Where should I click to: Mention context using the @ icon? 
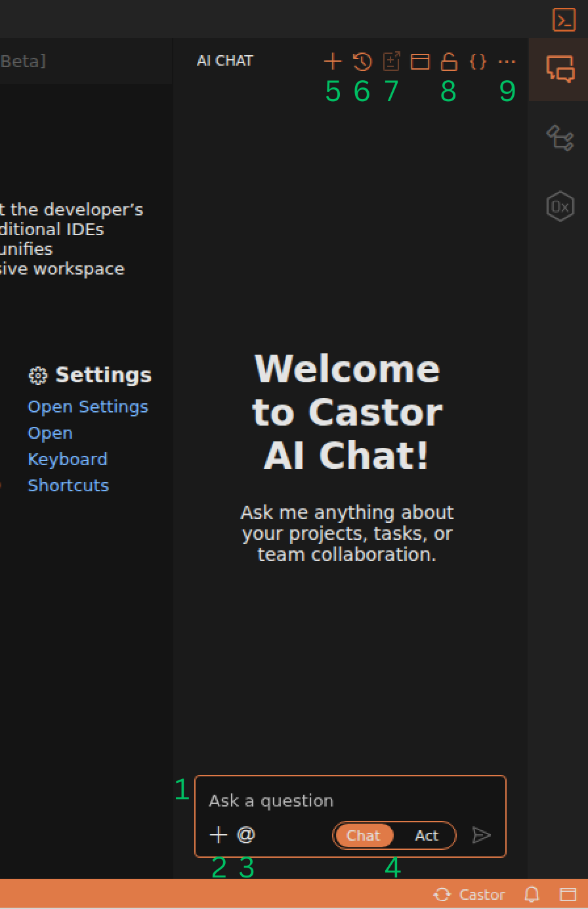click(x=246, y=835)
